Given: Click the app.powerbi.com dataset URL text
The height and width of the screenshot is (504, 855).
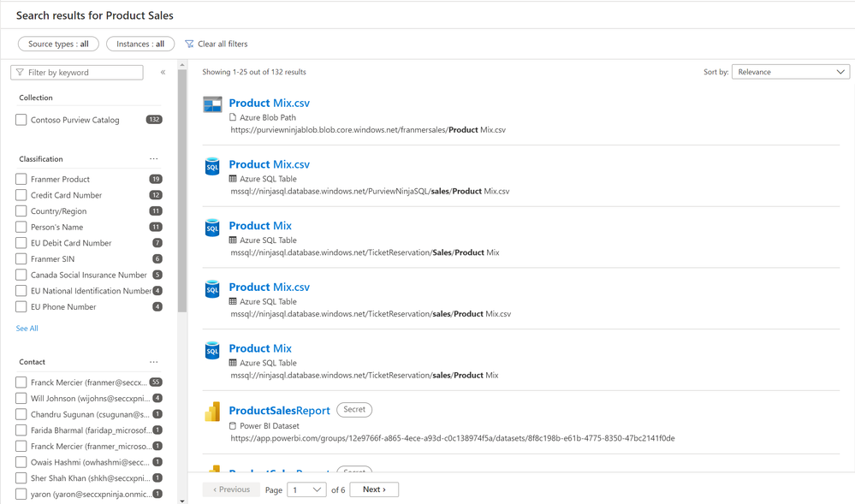Looking at the screenshot, I should coord(453,438).
